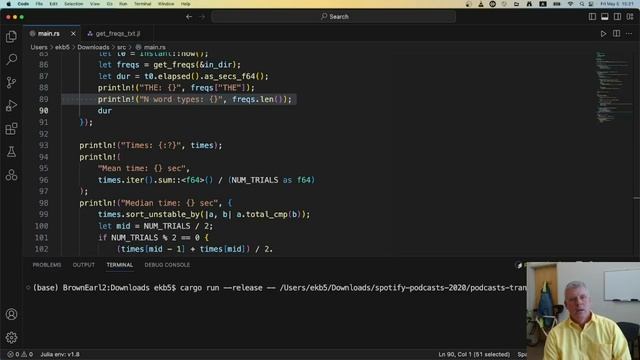Open editor More Actions ellipsis
The image size is (640, 360).
click(x=629, y=33)
